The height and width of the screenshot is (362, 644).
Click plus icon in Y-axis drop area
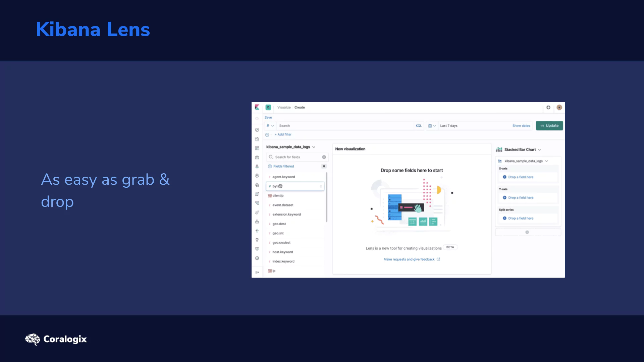504,197
